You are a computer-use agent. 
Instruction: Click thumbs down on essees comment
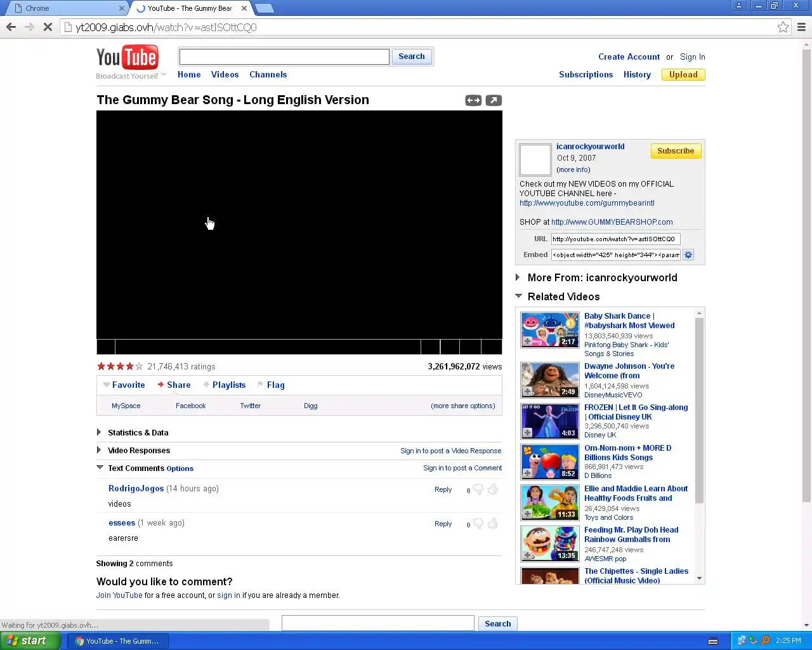(478, 524)
